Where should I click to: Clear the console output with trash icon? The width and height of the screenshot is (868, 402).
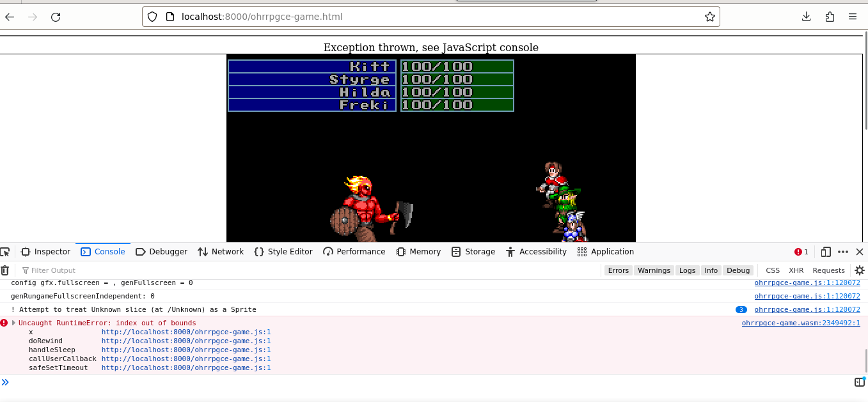tap(5, 270)
